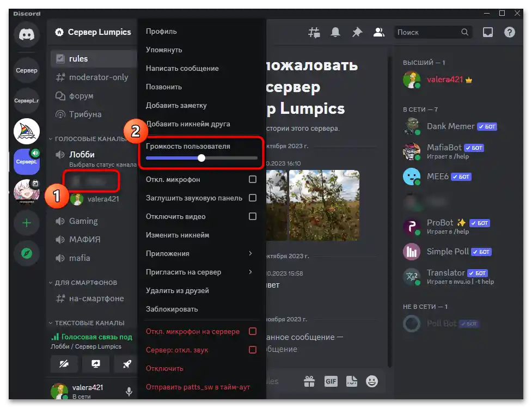Show pinned messages with the pin icon
This screenshot has height=408, width=532.
pos(357,32)
